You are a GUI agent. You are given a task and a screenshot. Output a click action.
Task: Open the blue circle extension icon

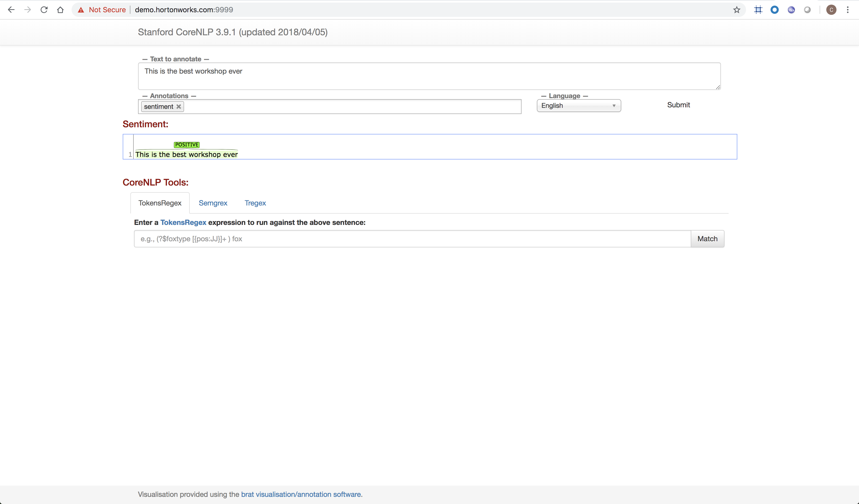[774, 10]
